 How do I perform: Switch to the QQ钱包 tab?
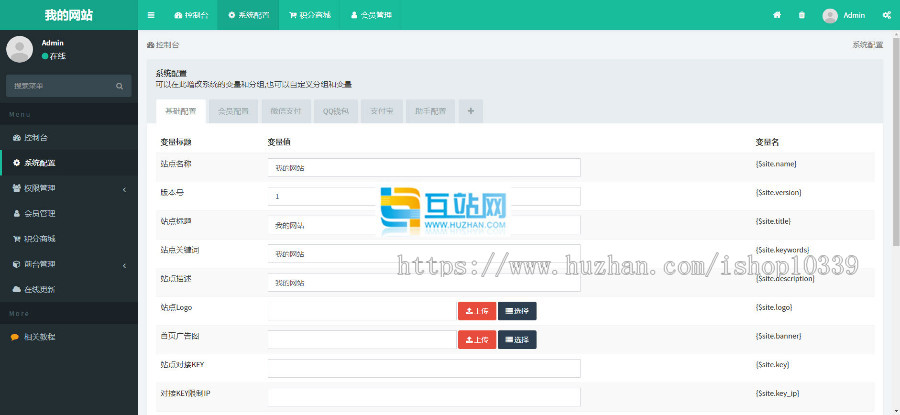(336, 111)
